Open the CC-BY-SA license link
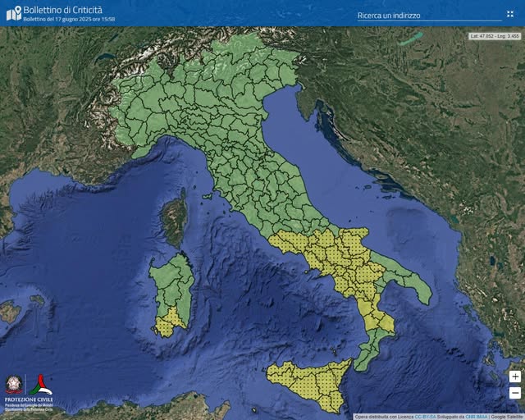This screenshot has height=420, width=525. tap(422, 417)
